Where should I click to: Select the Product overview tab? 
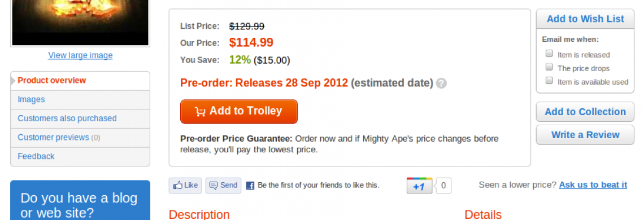pos(80,81)
